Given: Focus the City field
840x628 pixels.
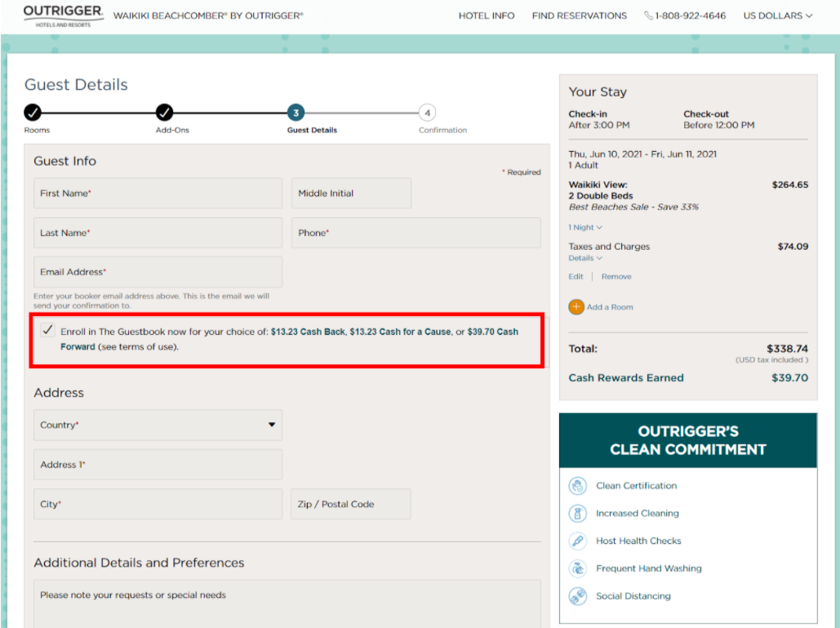Looking at the screenshot, I should pyautogui.click(x=158, y=504).
